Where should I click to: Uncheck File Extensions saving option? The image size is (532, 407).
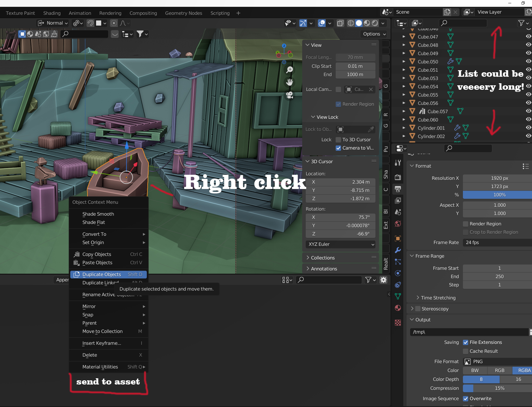click(466, 342)
